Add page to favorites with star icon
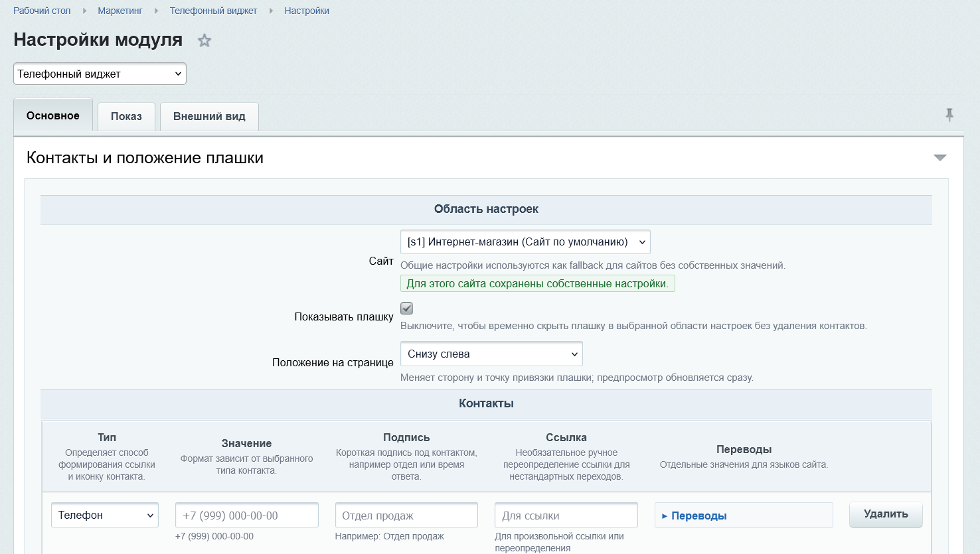 pos(204,40)
